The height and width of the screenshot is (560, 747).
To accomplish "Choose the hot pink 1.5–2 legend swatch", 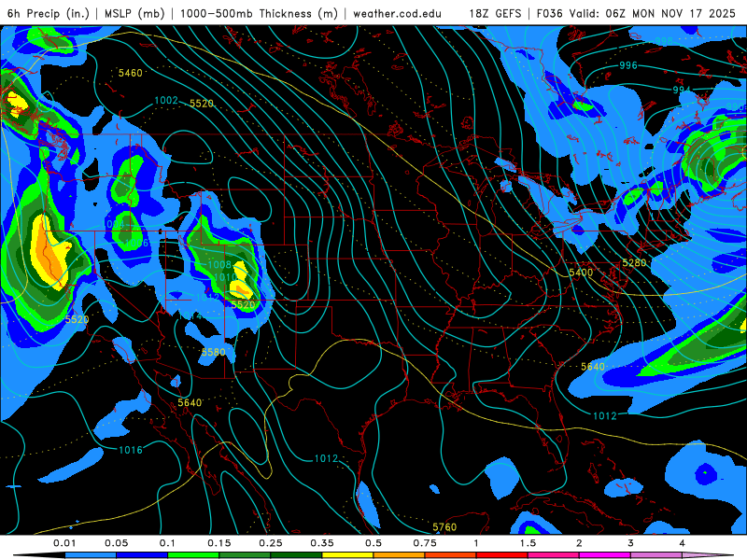I will pos(554,555).
